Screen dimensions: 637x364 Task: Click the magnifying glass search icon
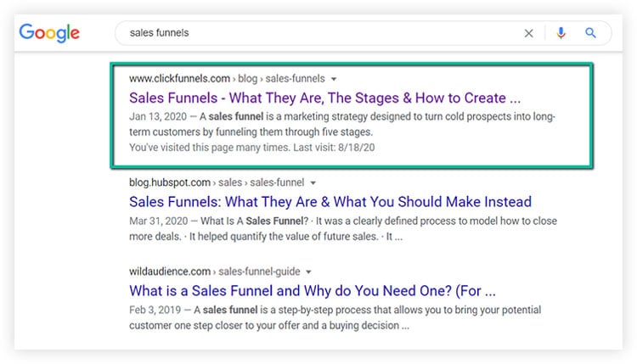[591, 33]
